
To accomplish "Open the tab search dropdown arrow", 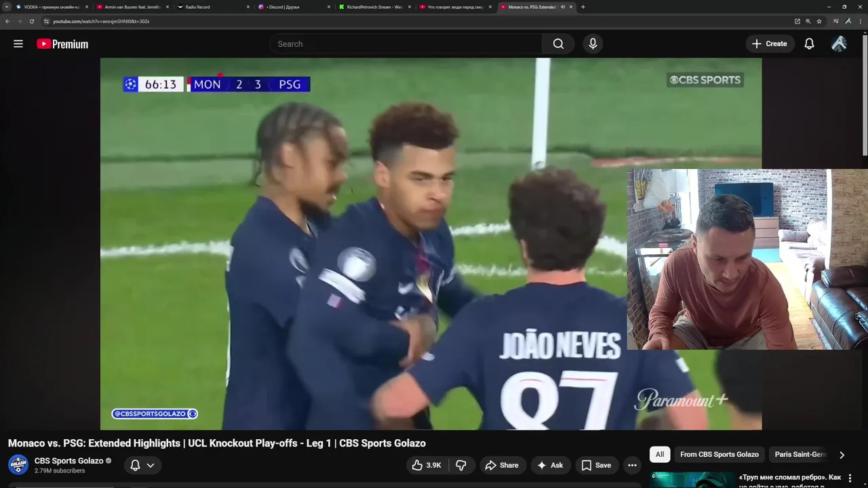I will 7,7.
